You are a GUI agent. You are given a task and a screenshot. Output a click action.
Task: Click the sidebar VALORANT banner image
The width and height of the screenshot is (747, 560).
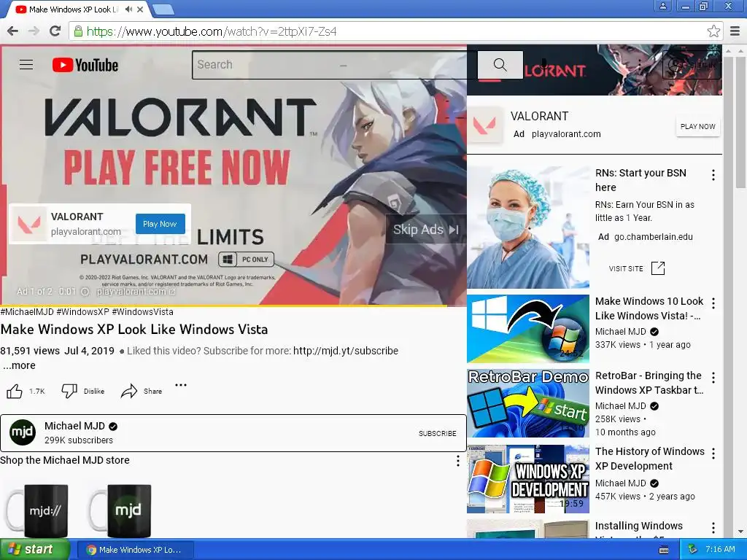click(x=594, y=70)
